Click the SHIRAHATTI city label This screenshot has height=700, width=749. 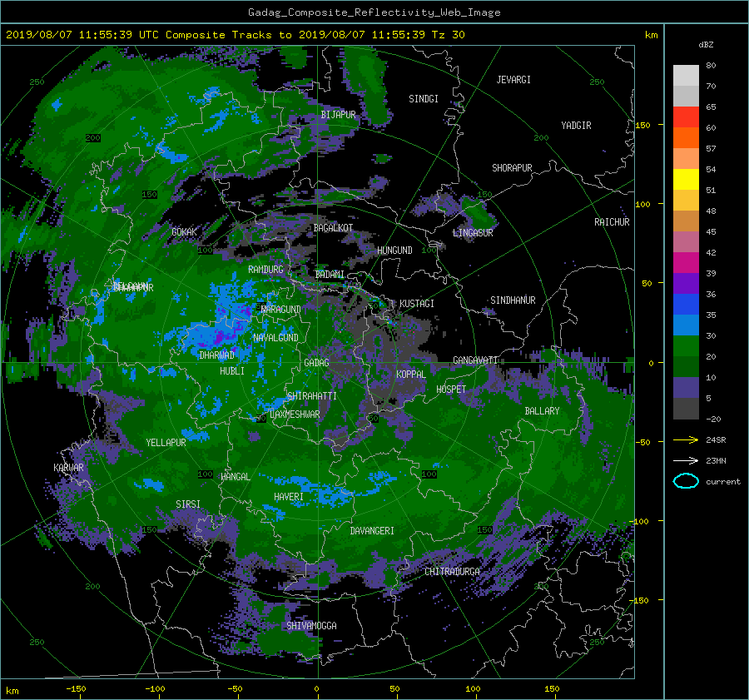point(311,396)
